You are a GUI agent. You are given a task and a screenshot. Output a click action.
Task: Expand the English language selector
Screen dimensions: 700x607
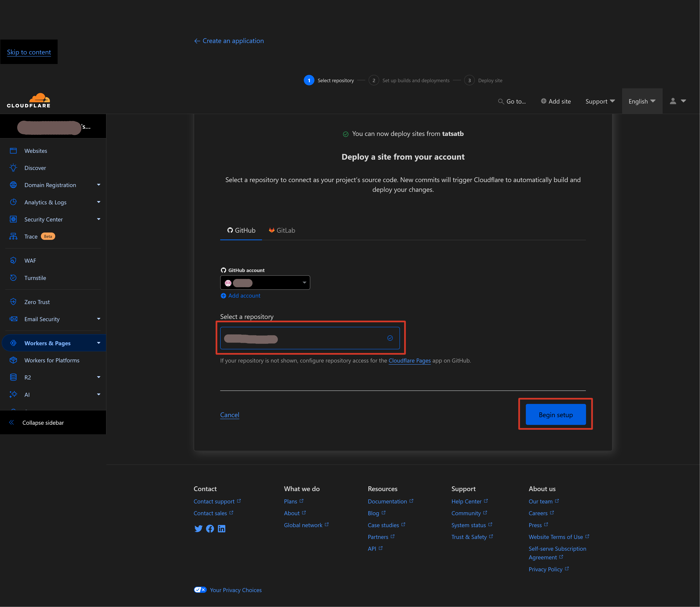pyautogui.click(x=641, y=101)
